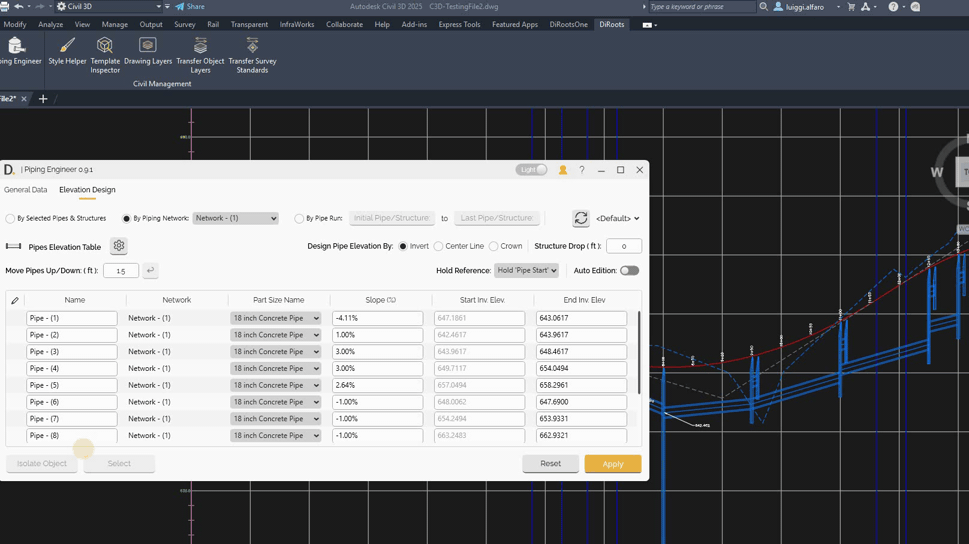This screenshot has height=544, width=969.
Task: Open the Style Helper tool
Action: tap(67, 52)
